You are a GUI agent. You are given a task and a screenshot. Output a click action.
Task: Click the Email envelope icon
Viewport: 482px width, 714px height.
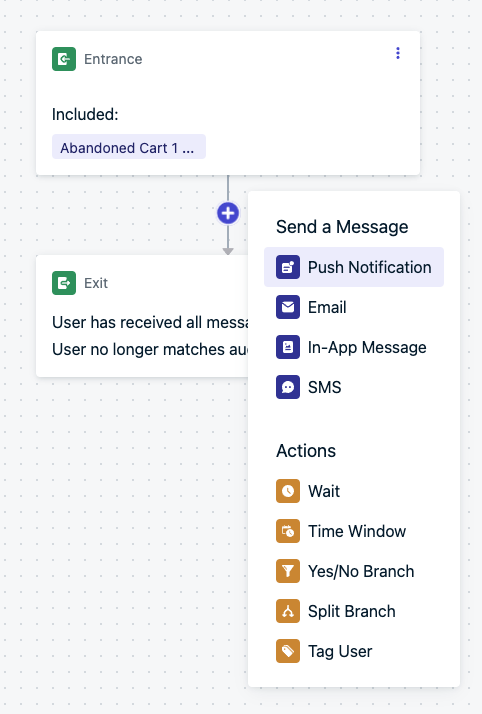click(x=288, y=307)
